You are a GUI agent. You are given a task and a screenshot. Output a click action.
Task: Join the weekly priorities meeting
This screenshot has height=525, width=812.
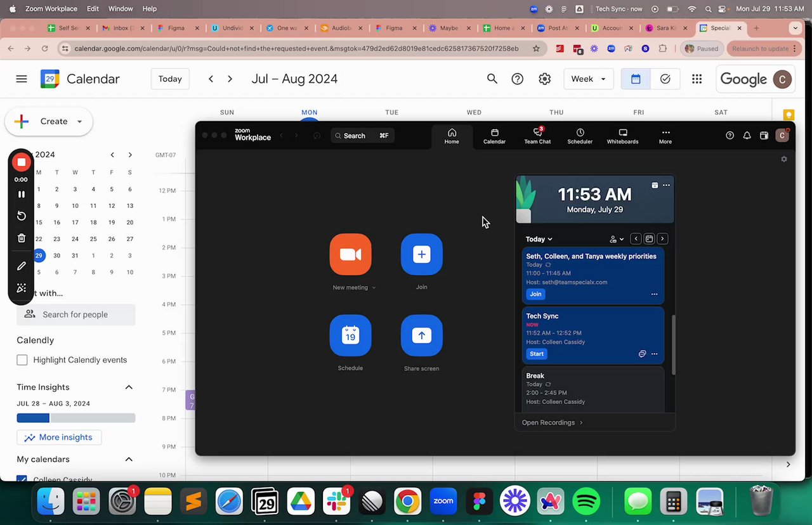(x=535, y=294)
